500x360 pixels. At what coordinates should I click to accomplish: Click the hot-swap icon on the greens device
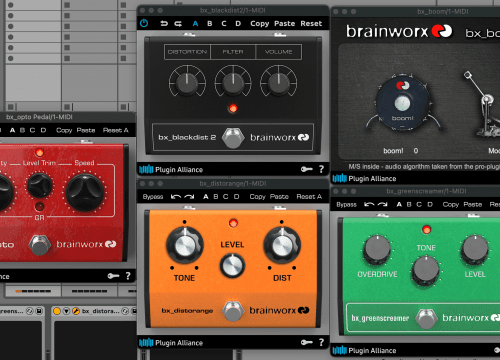point(30,311)
